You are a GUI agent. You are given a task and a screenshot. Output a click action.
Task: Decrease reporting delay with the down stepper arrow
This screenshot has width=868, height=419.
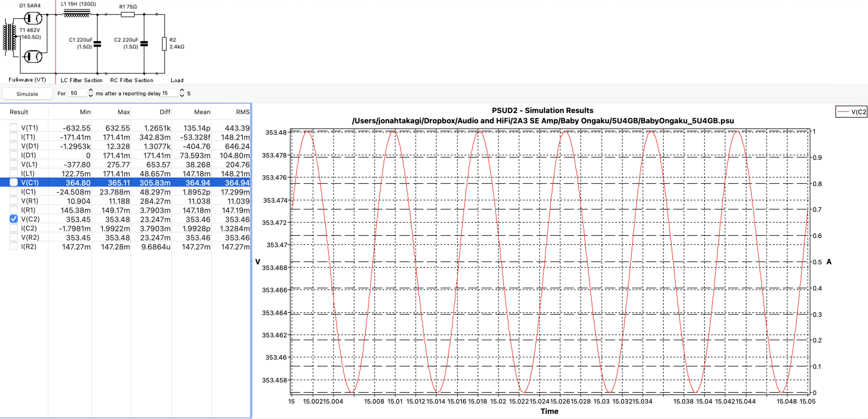pyautogui.click(x=182, y=96)
